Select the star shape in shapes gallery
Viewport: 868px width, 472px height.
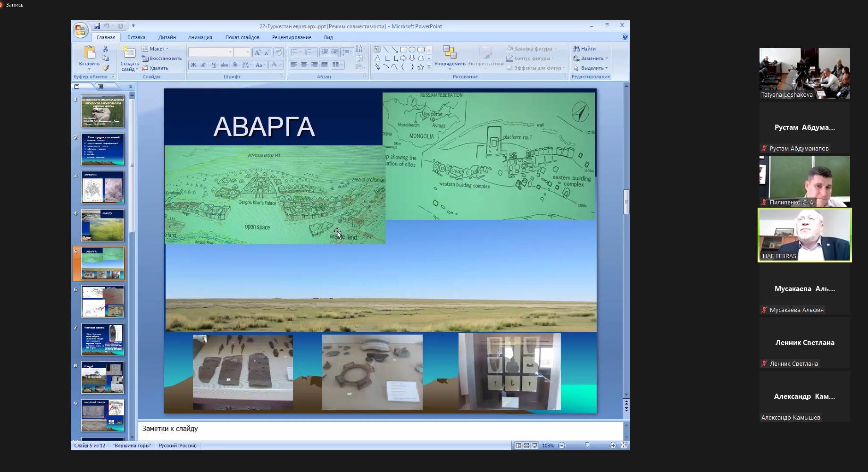click(420, 67)
